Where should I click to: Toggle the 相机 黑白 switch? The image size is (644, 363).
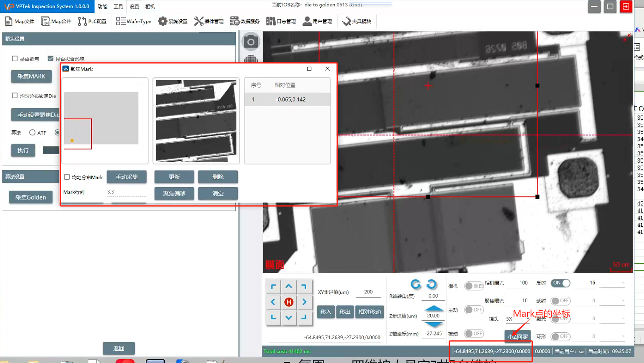point(474,286)
